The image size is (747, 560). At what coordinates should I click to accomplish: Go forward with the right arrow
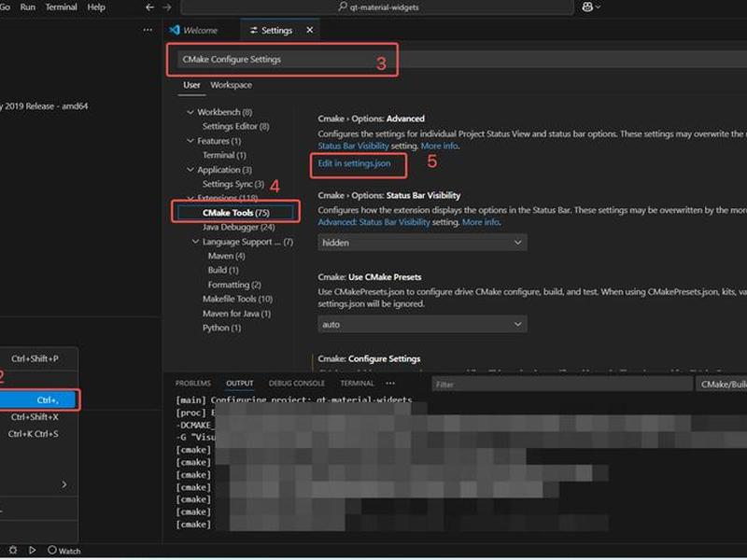coord(167,7)
